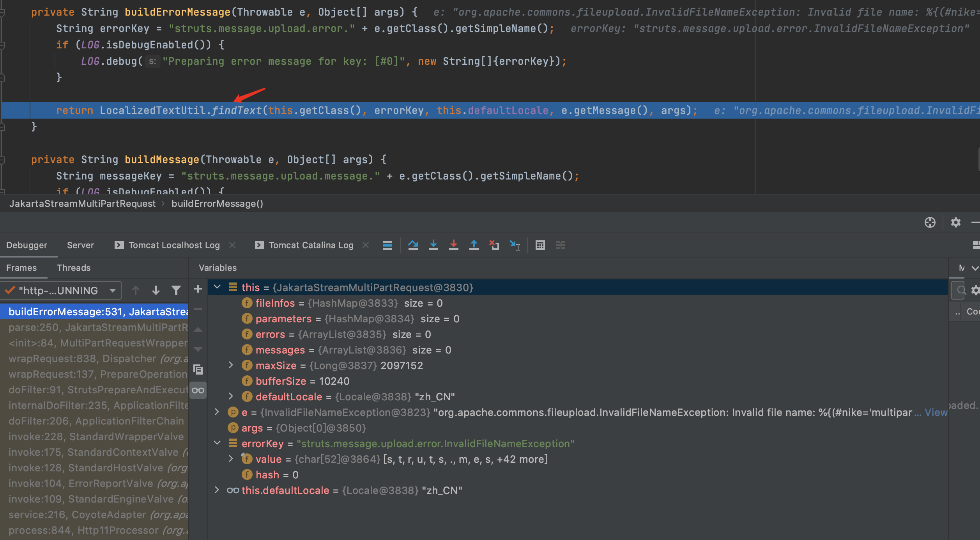
Task: Collapse the 'this' variable node
Action: (x=217, y=287)
